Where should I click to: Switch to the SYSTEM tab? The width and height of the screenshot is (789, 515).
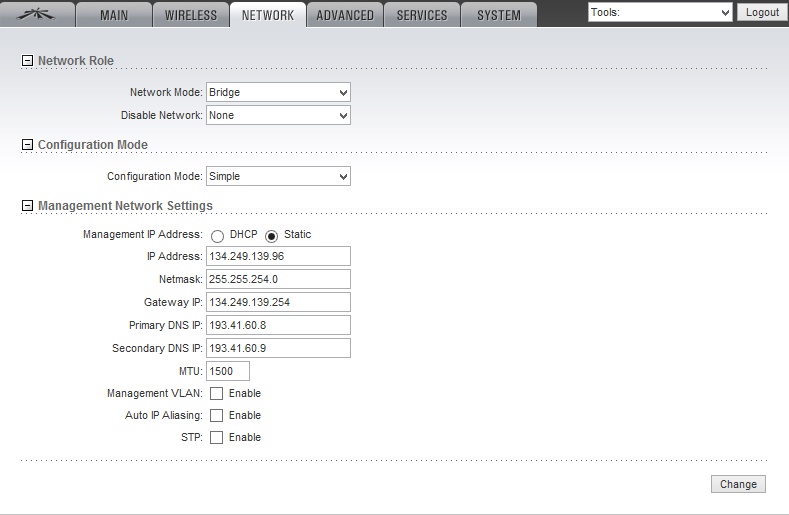coord(499,15)
